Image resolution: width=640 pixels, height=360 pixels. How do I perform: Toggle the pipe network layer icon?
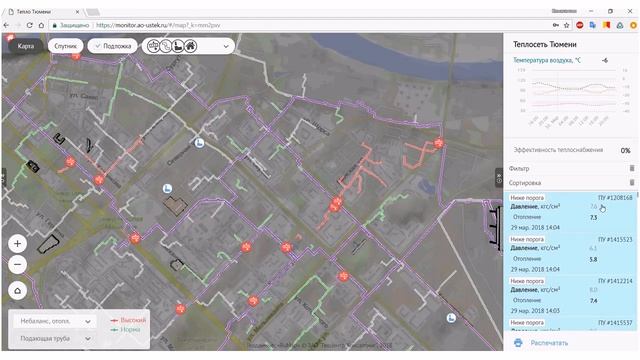point(165,46)
